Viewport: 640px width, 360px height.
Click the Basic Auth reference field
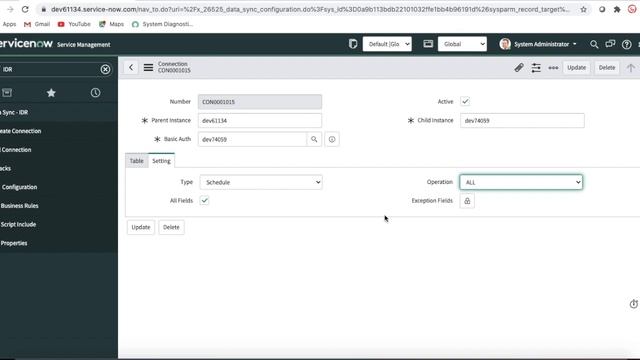[x=252, y=139]
